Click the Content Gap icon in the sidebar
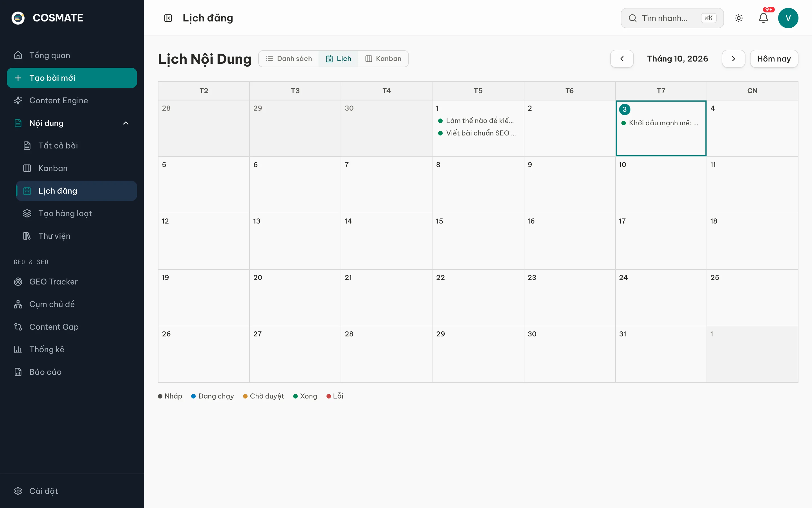Image resolution: width=812 pixels, height=508 pixels. [18, 327]
